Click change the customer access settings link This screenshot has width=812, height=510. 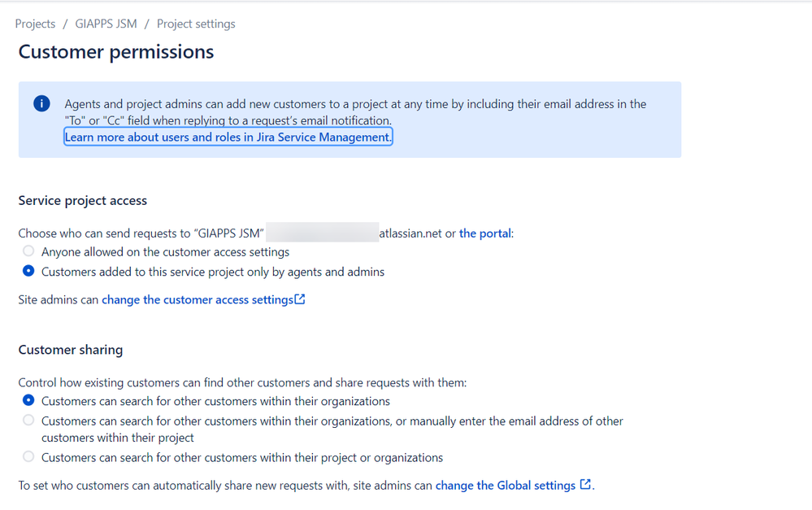(x=198, y=299)
